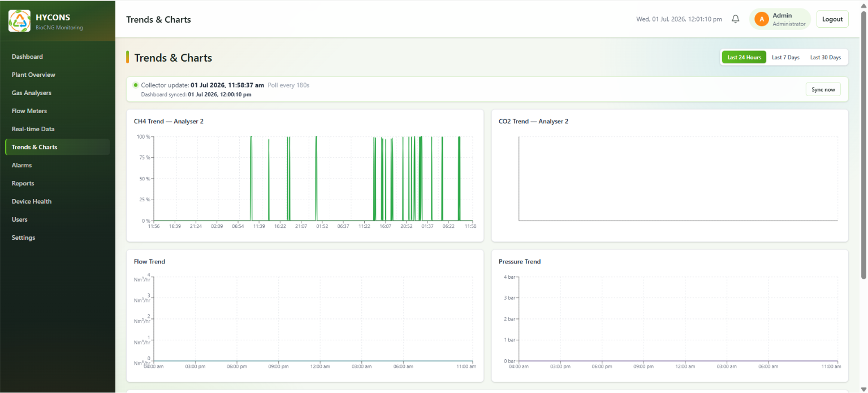Click 'BioCNG Monitoring' subtitle
Screen dimensions: 868x393
click(x=59, y=28)
